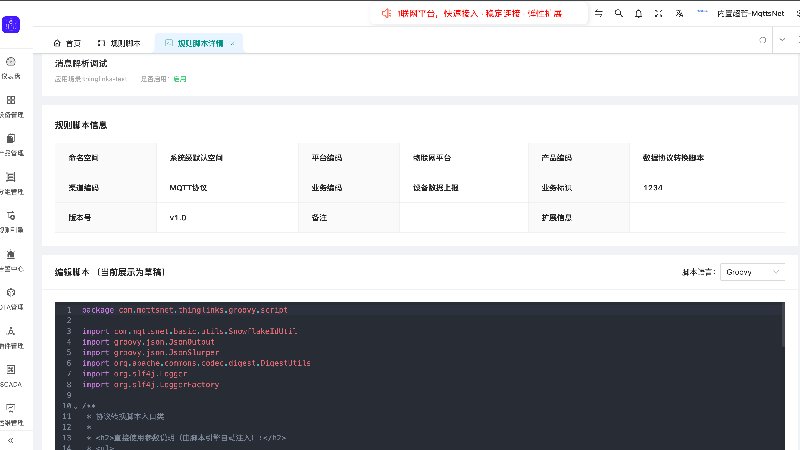Click the import JsonOutput code line
The height and width of the screenshot is (450, 800).
tap(148, 342)
